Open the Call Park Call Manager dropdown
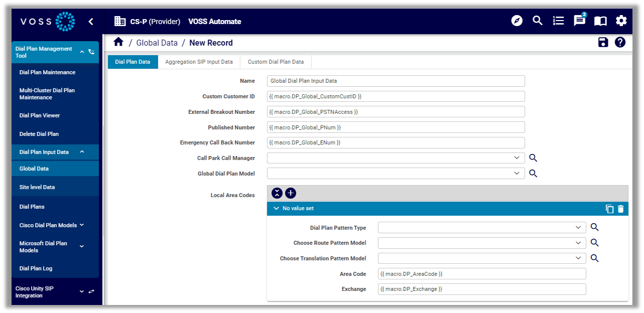644x313 pixels. coord(517,158)
